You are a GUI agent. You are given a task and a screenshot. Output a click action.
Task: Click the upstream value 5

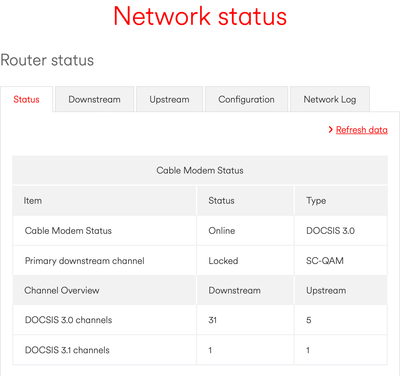tap(309, 320)
